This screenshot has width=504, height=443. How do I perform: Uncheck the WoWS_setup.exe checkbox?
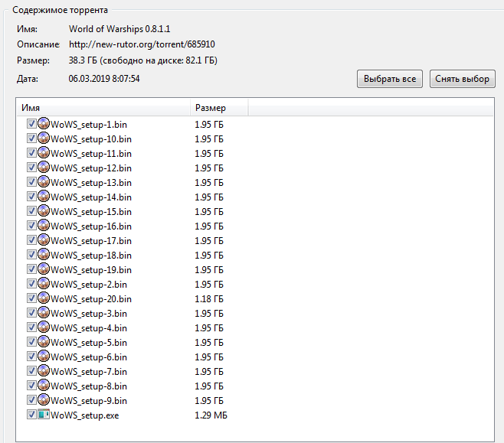point(31,415)
